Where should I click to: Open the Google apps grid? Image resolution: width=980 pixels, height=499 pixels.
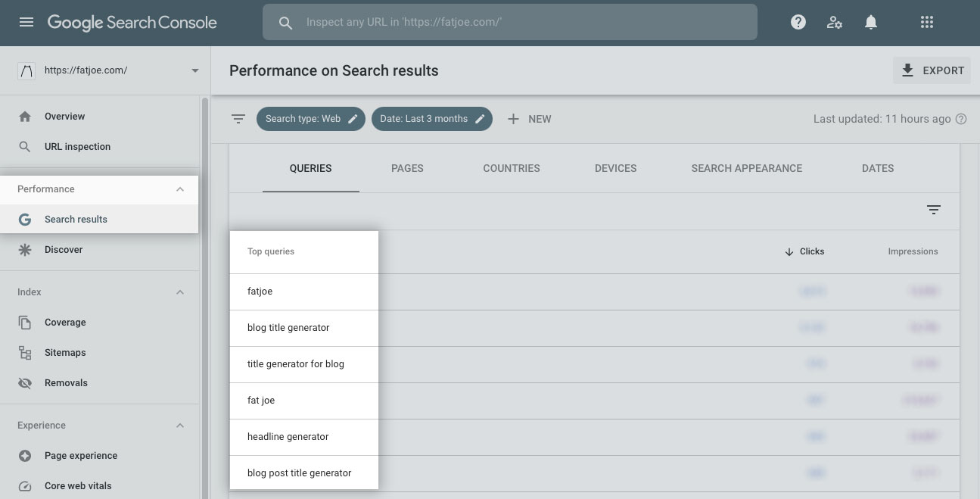coord(926,21)
